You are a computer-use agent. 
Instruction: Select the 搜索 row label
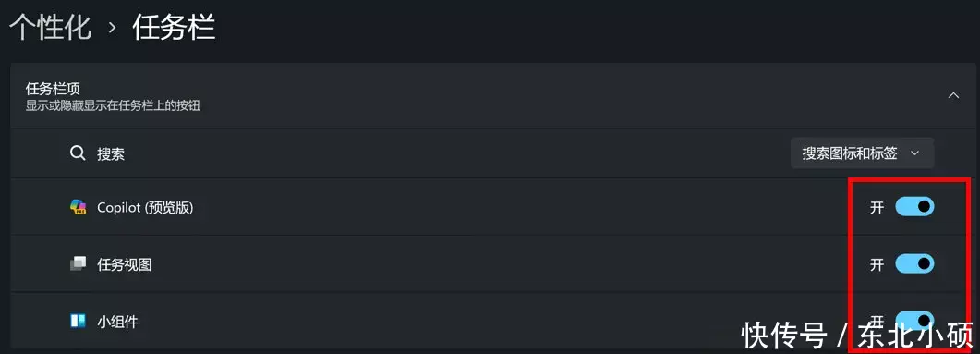point(111,153)
